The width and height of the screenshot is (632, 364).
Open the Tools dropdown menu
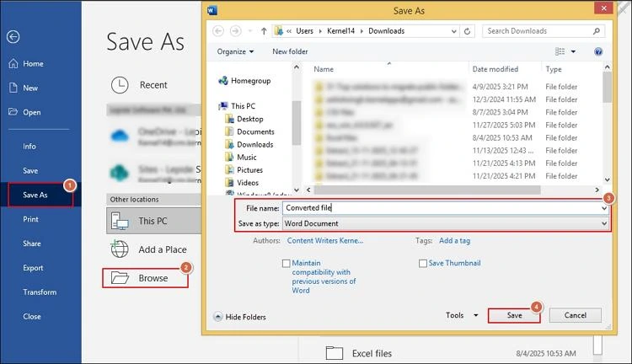tap(462, 315)
